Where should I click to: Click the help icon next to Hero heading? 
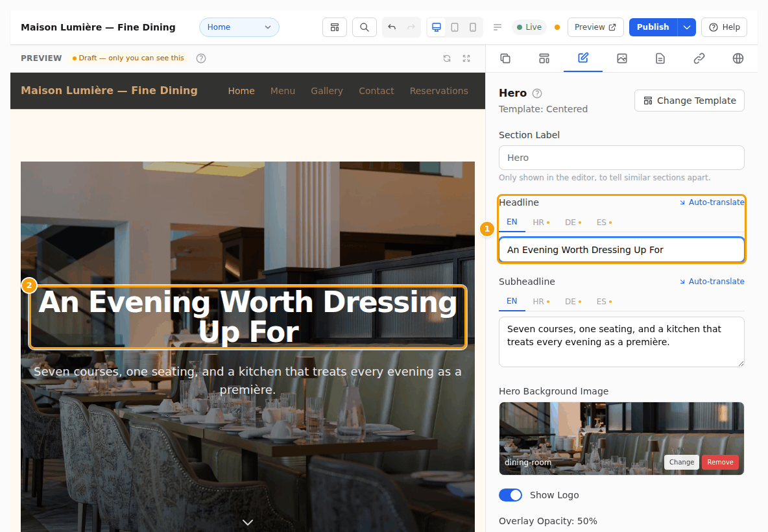pos(537,93)
